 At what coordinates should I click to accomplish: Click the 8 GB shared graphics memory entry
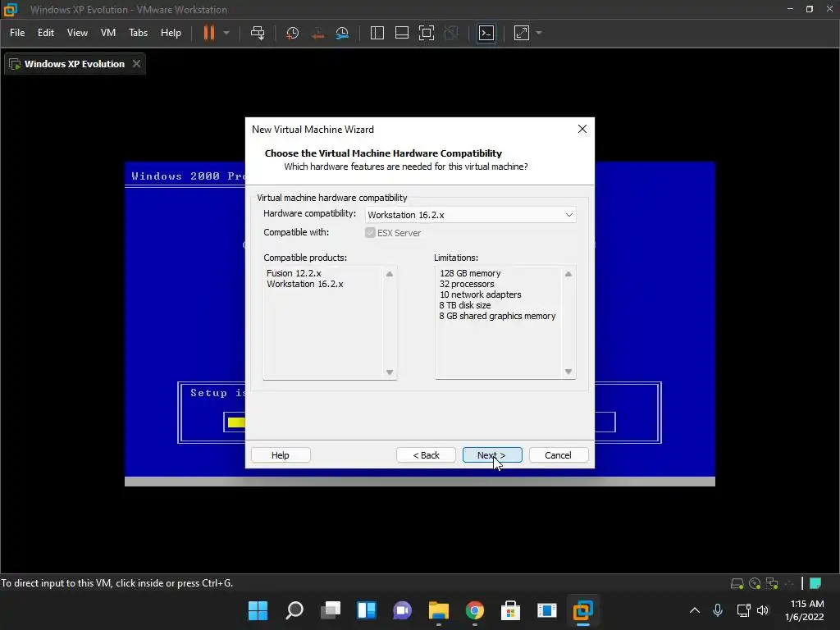(x=497, y=316)
